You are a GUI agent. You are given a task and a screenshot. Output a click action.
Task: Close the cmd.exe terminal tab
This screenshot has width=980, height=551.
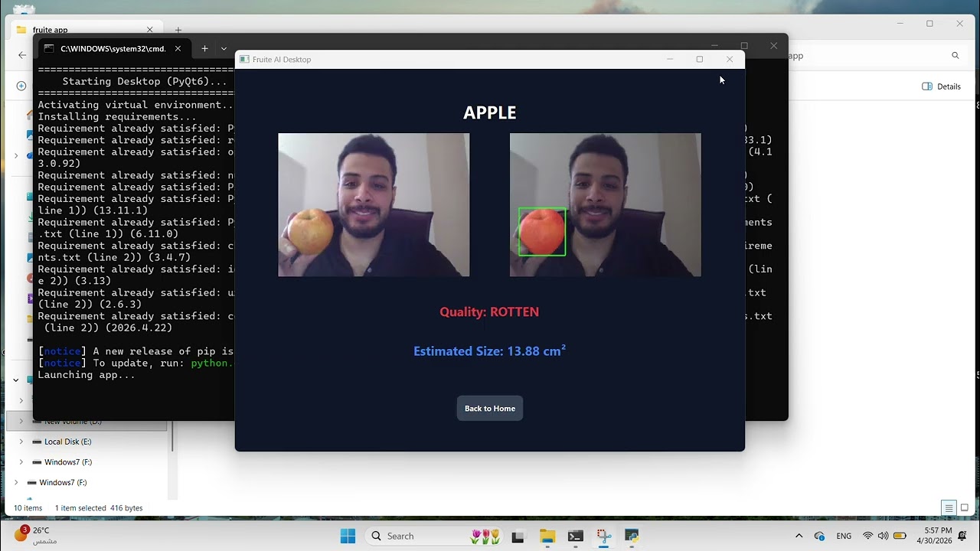(178, 48)
